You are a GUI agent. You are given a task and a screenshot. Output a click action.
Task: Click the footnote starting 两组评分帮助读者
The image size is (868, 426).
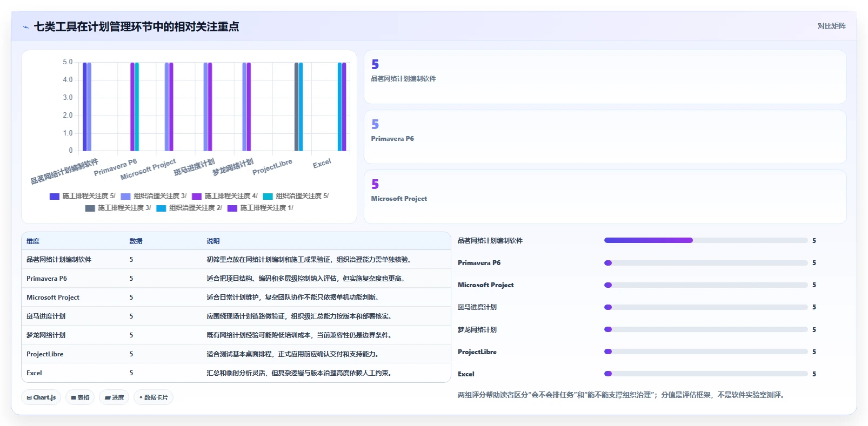coord(622,395)
